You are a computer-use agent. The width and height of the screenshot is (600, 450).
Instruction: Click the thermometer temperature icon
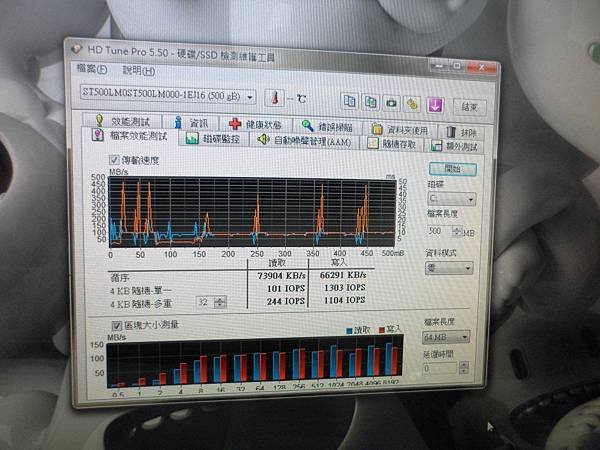[x=274, y=98]
